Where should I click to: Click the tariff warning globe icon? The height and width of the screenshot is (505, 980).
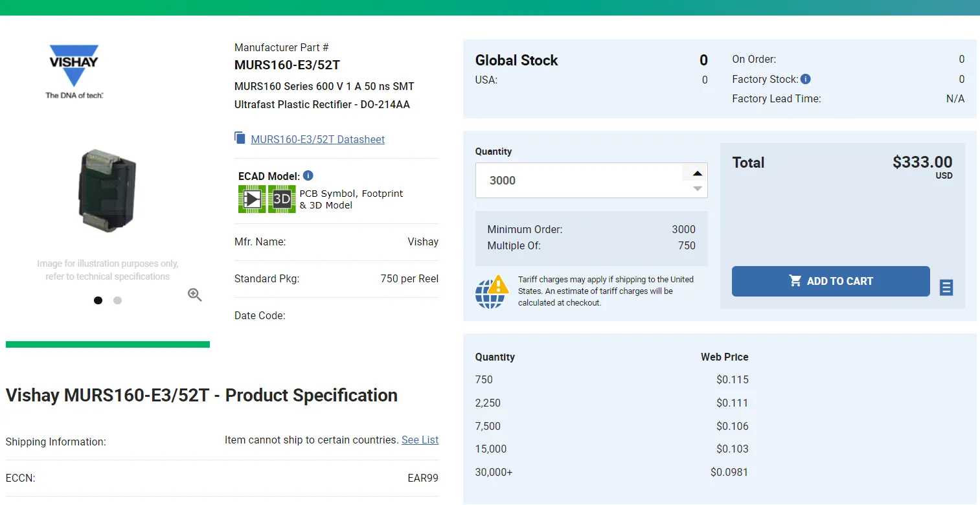coord(492,291)
